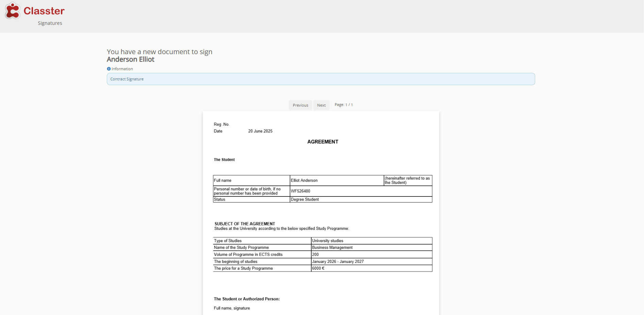Click the Classter brand name text
Image resolution: width=644 pixels, height=315 pixels.
point(44,11)
